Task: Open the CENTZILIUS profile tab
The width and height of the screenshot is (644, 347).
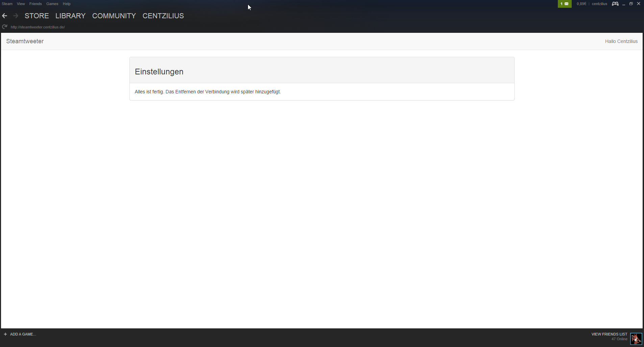Action: (x=163, y=16)
